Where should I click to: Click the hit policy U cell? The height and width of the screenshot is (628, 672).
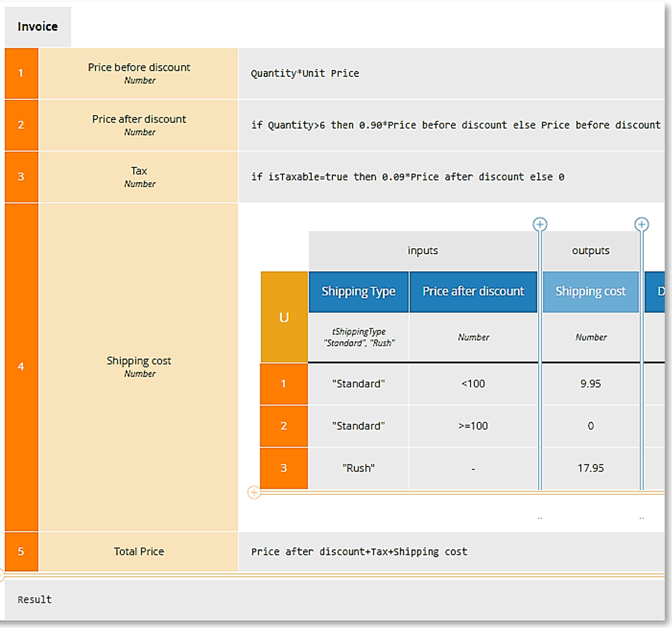coord(284,317)
